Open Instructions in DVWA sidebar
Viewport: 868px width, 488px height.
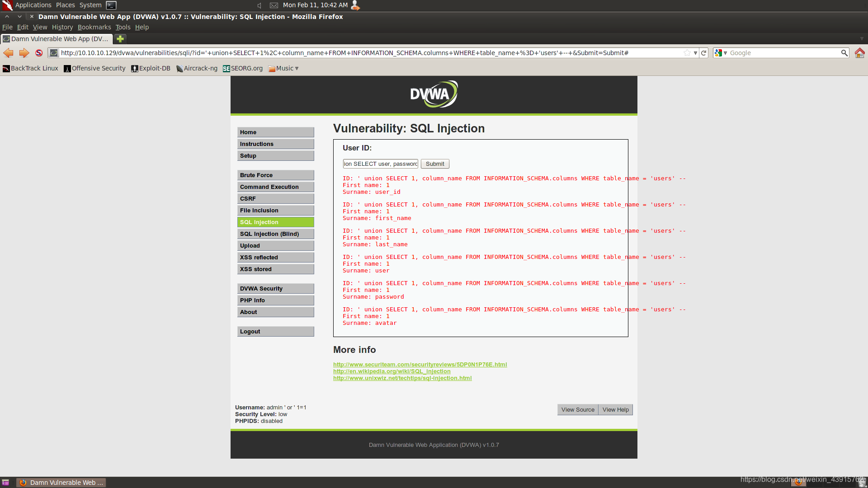(276, 144)
